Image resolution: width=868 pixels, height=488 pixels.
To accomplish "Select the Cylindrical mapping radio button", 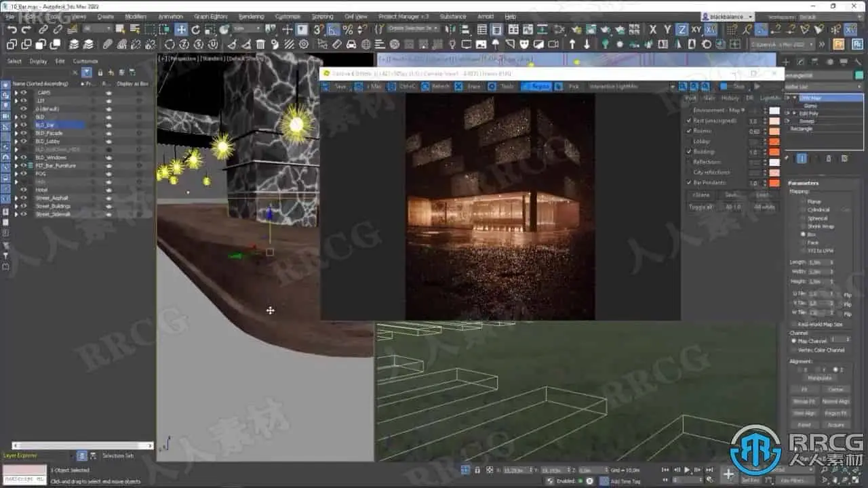I will [x=804, y=209].
